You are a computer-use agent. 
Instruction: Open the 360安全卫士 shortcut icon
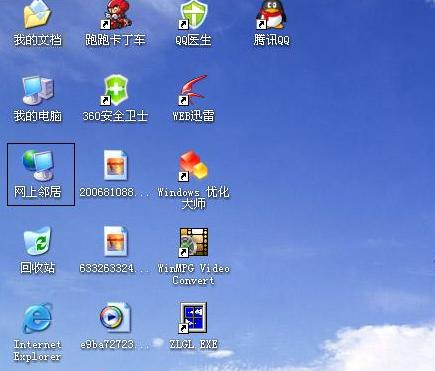[115, 90]
